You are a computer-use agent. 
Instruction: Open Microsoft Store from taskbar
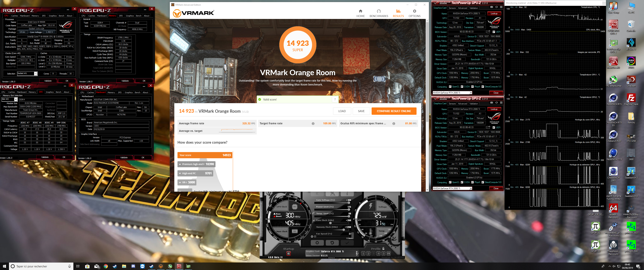(x=87, y=266)
